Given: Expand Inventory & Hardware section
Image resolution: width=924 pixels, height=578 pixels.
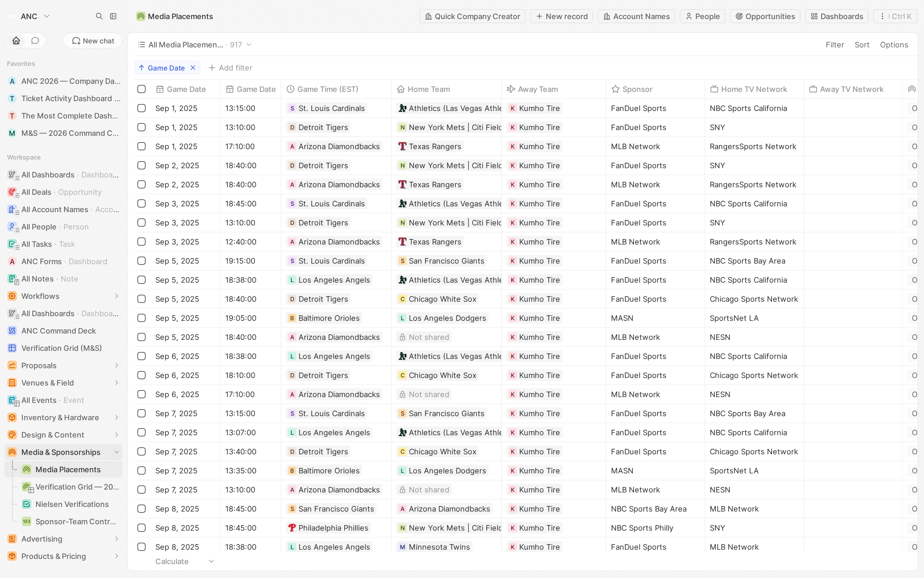Looking at the screenshot, I should pyautogui.click(x=116, y=417).
